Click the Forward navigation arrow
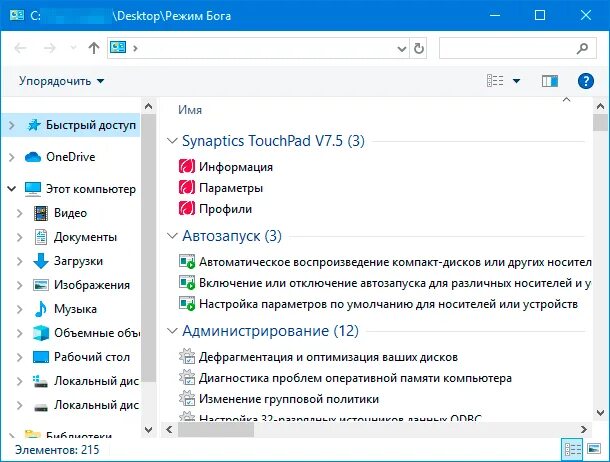610x462 pixels. (49, 48)
